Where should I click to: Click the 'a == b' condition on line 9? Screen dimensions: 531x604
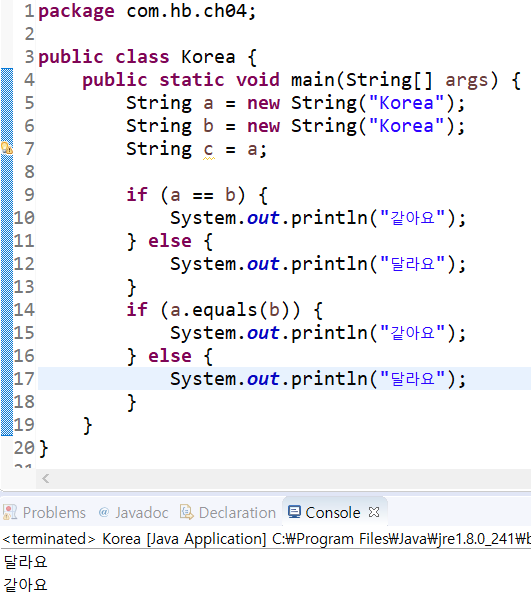pyautogui.click(x=203, y=195)
